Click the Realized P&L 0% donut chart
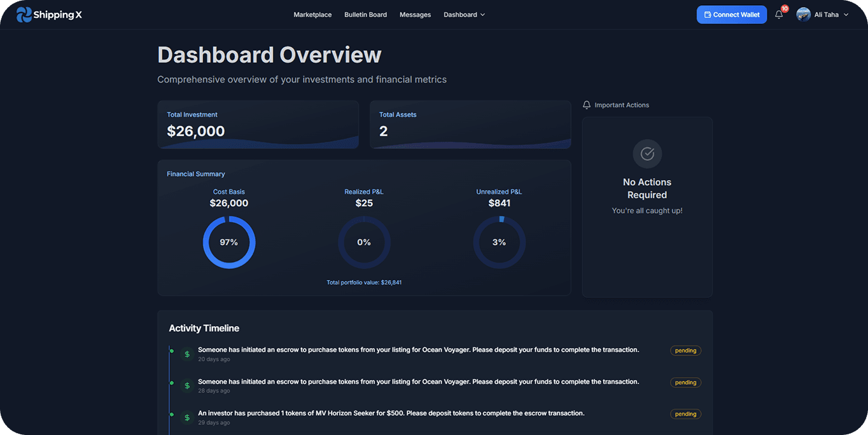This screenshot has height=435, width=868. pyautogui.click(x=364, y=242)
